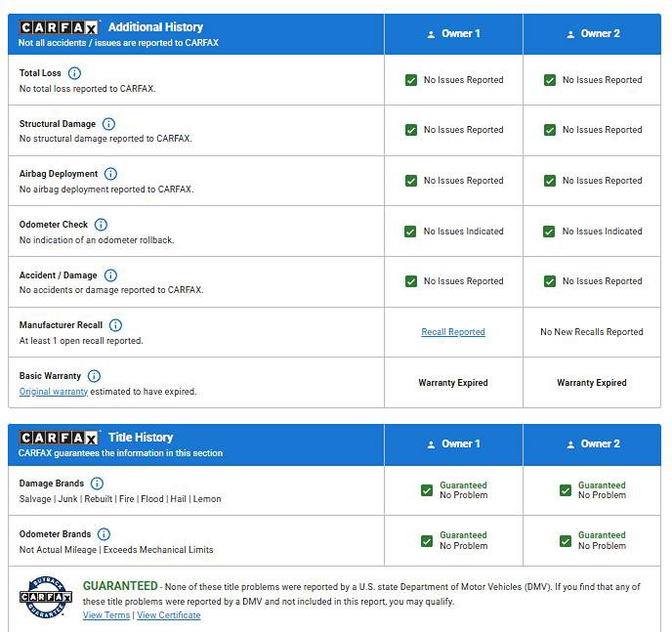Click the Basic Warranty info icon
The image size is (672, 632).
pos(94,376)
